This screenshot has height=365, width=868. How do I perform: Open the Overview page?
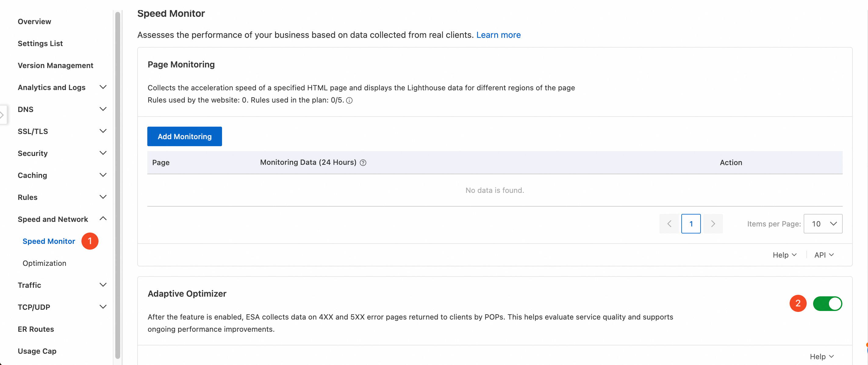34,22
